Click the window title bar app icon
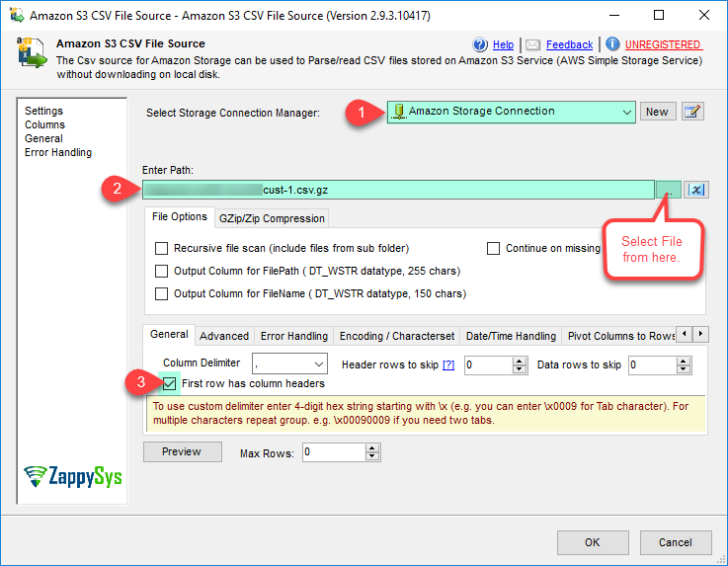This screenshot has width=728, height=566. point(17,15)
